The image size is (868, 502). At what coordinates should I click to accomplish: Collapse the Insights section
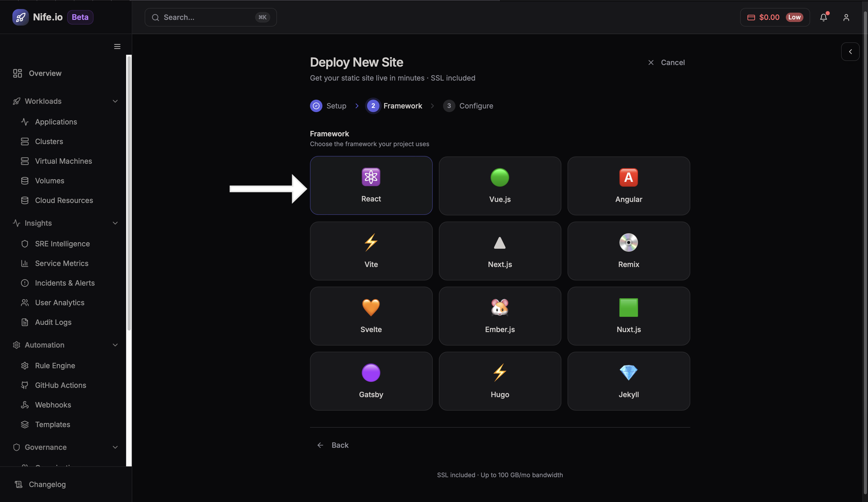(x=115, y=223)
